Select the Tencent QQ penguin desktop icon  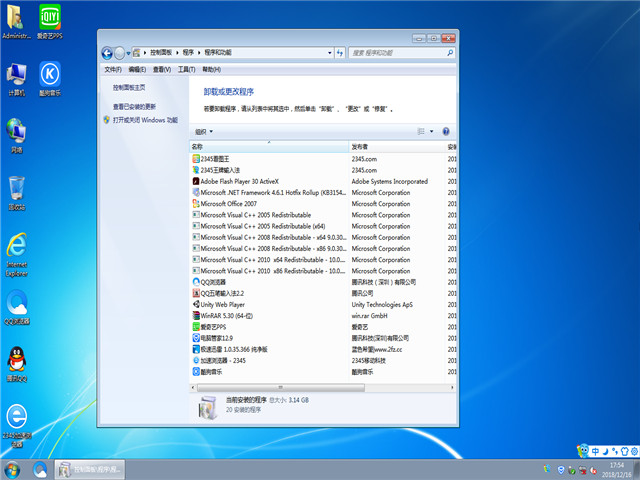coord(16,364)
